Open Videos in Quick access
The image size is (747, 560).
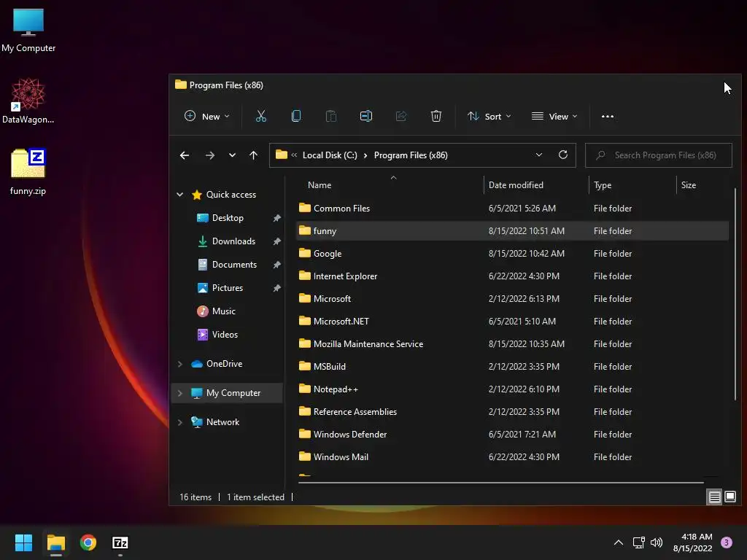[x=225, y=334]
